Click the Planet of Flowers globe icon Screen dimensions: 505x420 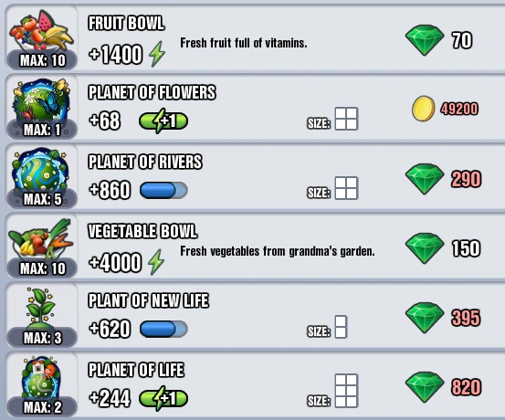coord(41,100)
